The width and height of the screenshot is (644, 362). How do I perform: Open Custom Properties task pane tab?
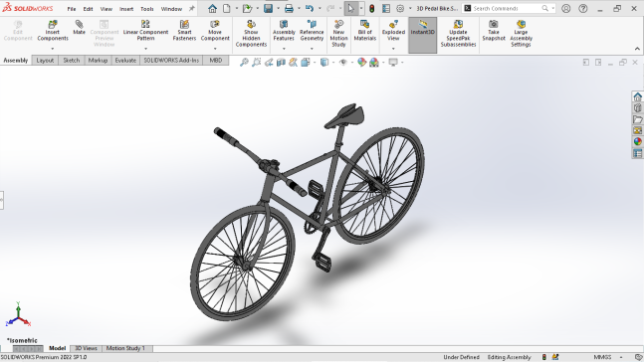pyautogui.click(x=637, y=153)
